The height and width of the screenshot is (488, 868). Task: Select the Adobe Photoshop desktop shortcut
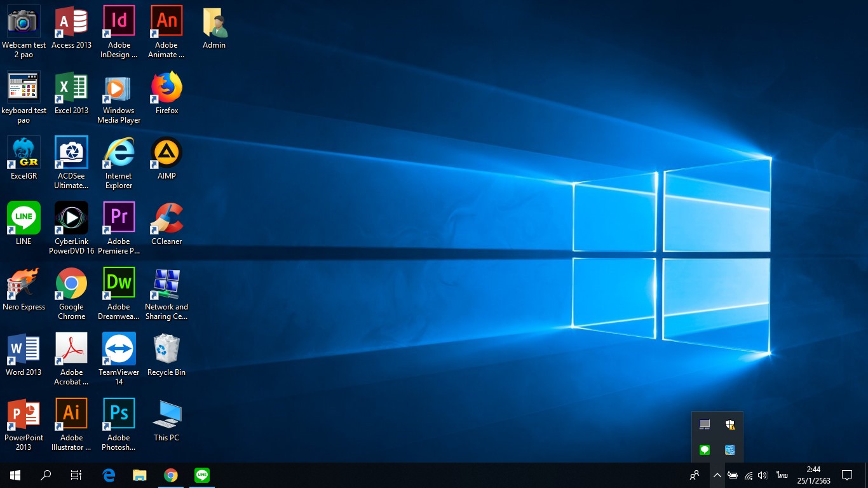pyautogui.click(x=119, y=425)
